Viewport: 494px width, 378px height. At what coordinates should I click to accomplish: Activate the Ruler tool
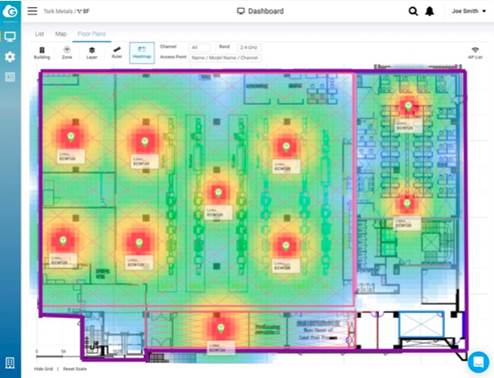117,53
